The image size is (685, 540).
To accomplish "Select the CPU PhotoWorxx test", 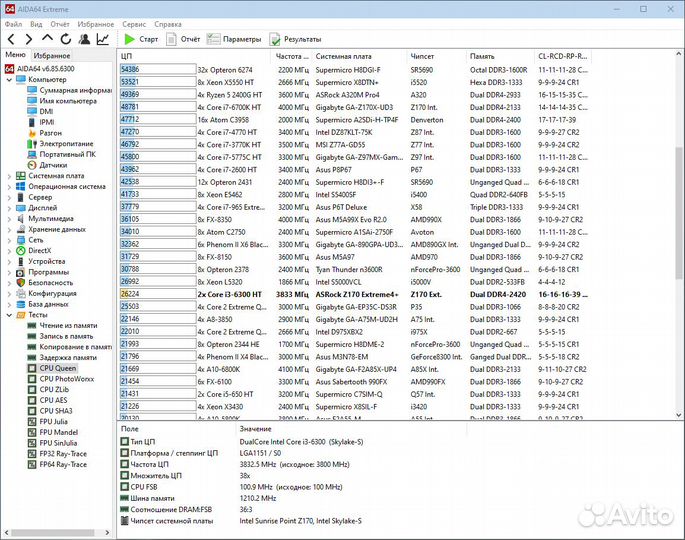I will coord(67,379).
